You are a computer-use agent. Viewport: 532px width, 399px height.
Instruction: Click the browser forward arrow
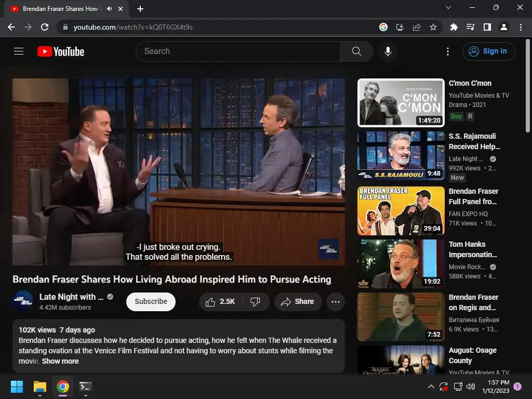28,27
